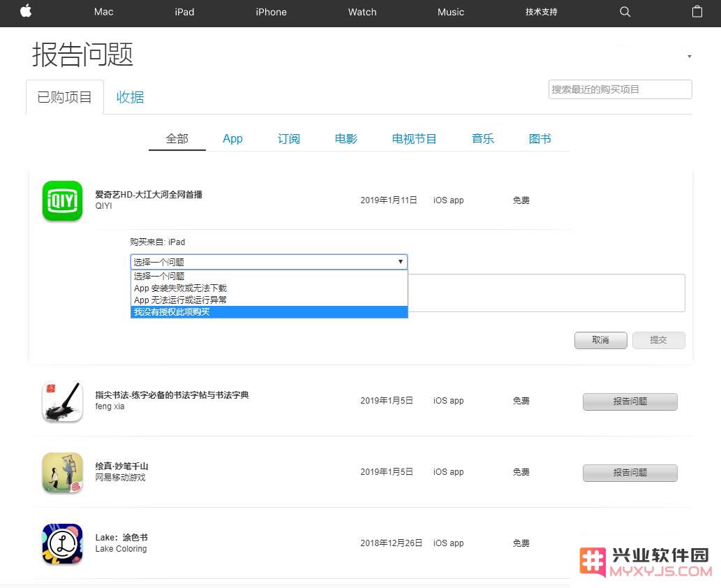The width and height of the screenshot is (721, 588).
Task: Select the 音乐 filter tab
Action: click(483, 138)
